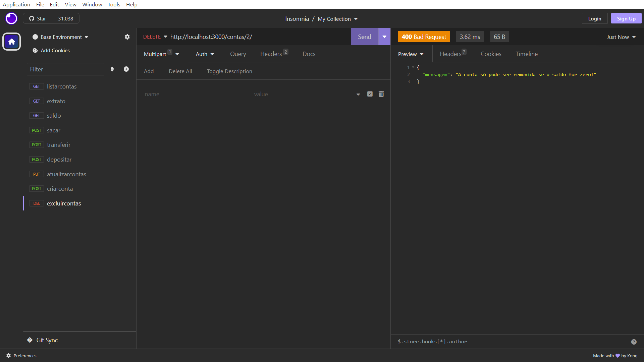
Task: Open the multipart value type dropdown
Action: point(358,95)
